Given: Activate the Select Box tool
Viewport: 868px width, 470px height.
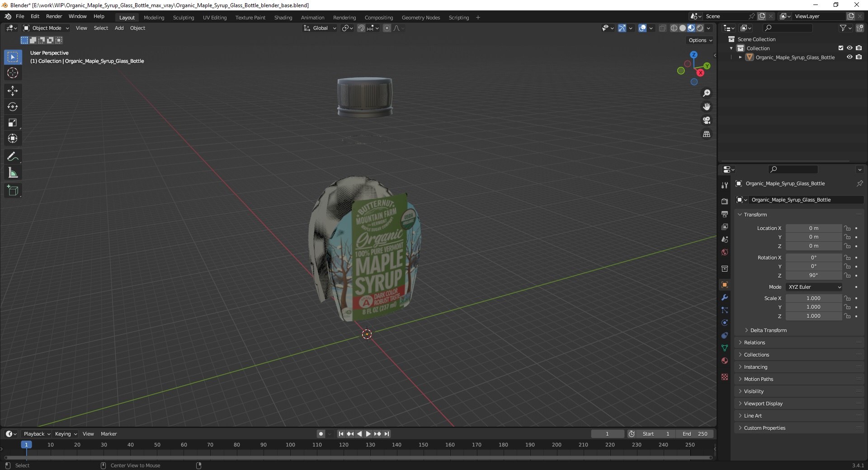Looking at the screenshot, I should pyautogui.click(x=13, y=57).
